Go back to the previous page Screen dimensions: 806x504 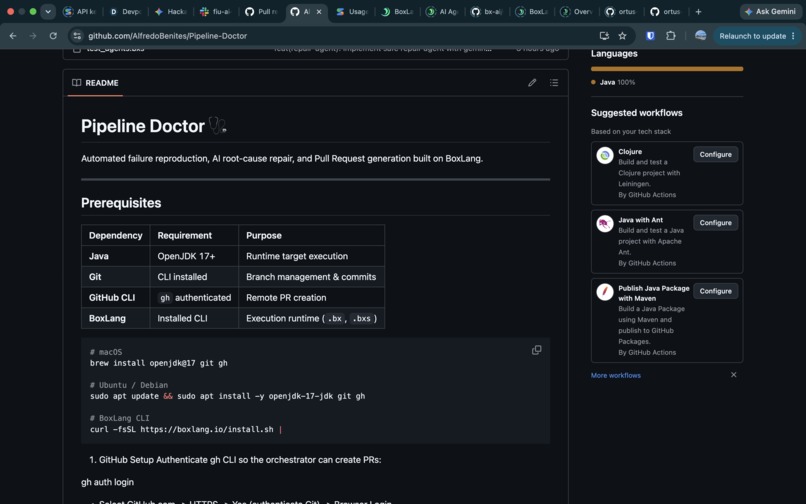(13, 36)
